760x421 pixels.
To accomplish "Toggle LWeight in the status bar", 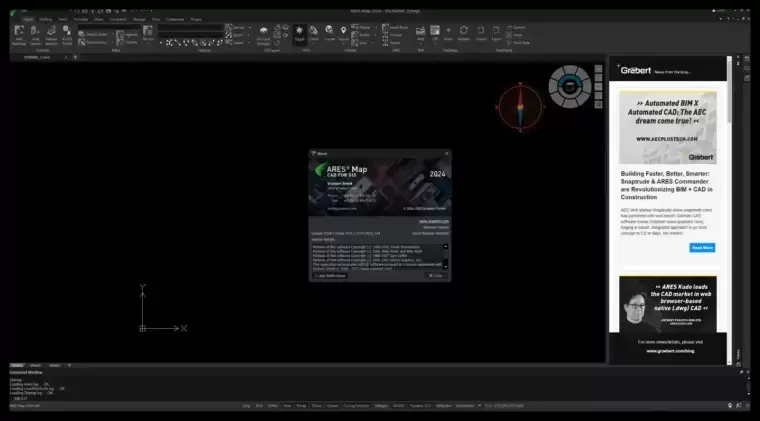I will coord(381,405).
